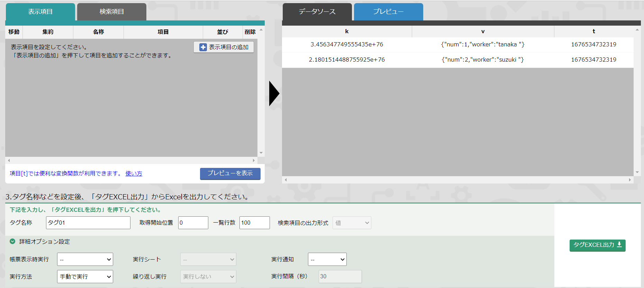This screenshot has width=644, height=288.
Task: Click the right arrow of the data table horizontal scrollbar
Action: tap(630, 180)
